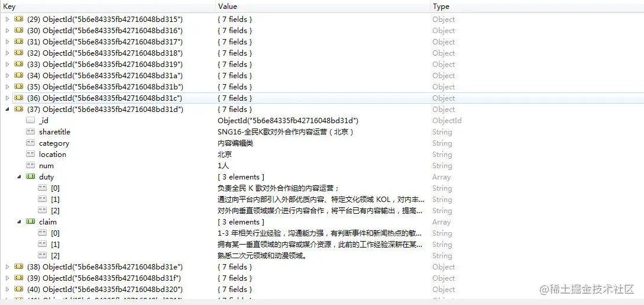Click string icon of duty element [1]
This screenshot has width=644, height=305.
point(43,200)
